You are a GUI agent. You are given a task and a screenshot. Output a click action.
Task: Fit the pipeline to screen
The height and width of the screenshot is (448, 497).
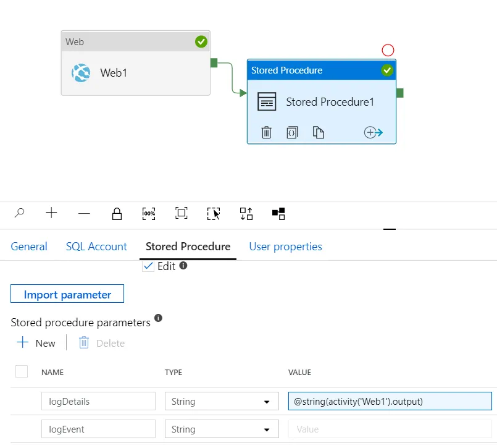coord(182,213)
